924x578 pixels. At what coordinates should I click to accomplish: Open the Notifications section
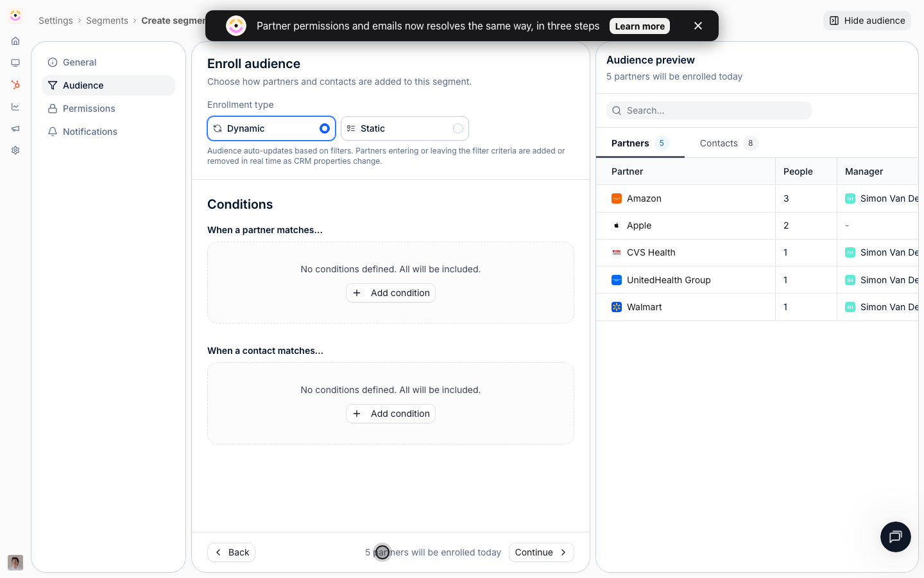pos(108,132)
